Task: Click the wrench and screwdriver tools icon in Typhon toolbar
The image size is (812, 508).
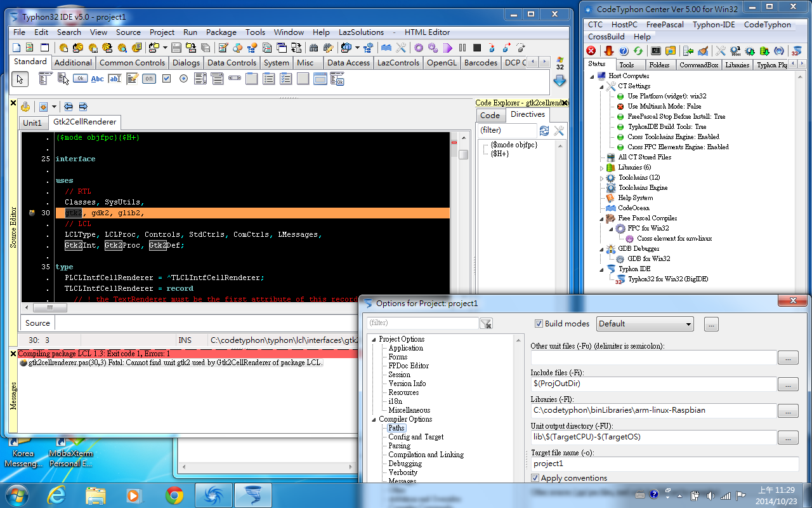Action: click(401, 48)
